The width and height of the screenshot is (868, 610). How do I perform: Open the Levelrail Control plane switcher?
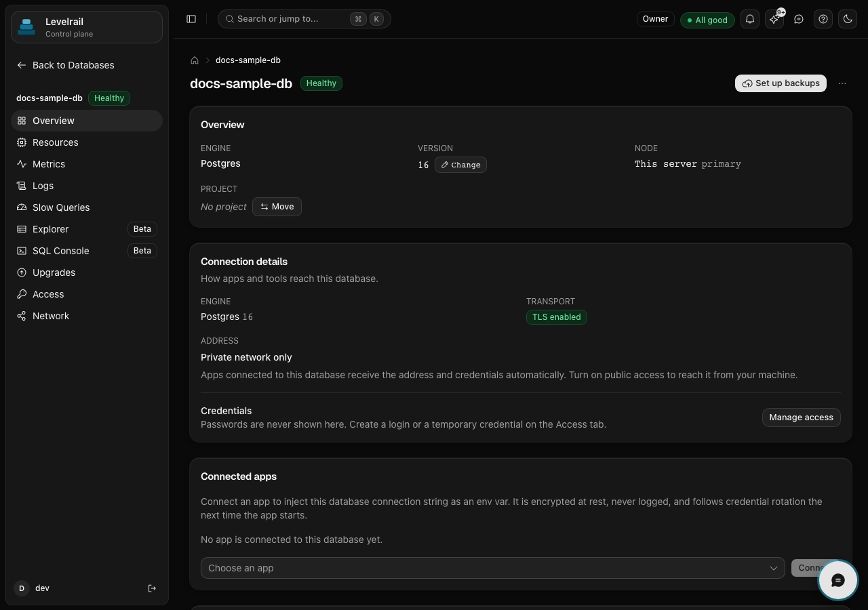87,27
